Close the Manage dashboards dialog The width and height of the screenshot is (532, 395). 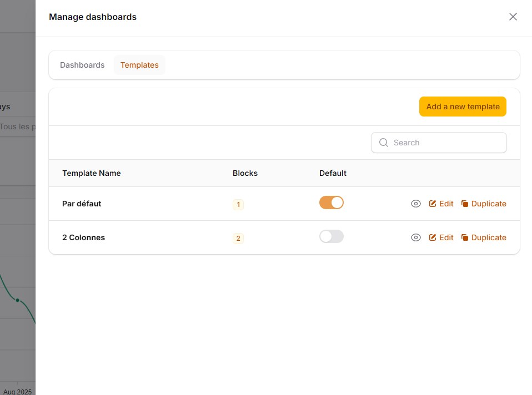tap(513, 17)
